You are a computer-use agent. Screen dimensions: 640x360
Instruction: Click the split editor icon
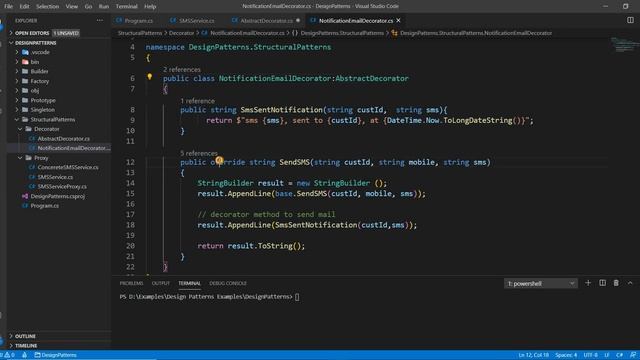coord(630,20)
